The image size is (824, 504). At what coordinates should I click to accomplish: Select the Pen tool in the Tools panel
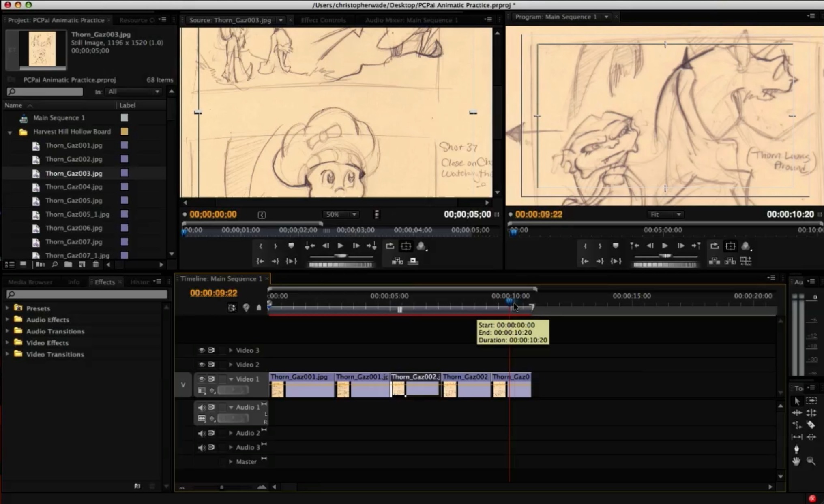[797, 448]
